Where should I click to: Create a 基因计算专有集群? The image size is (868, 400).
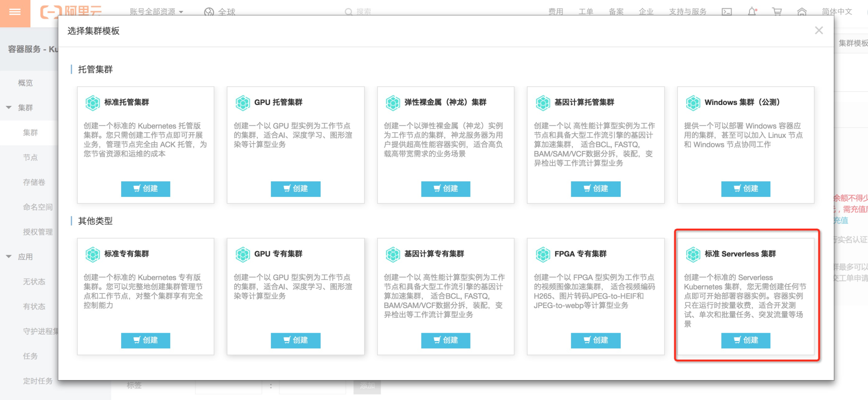(446, 341)
